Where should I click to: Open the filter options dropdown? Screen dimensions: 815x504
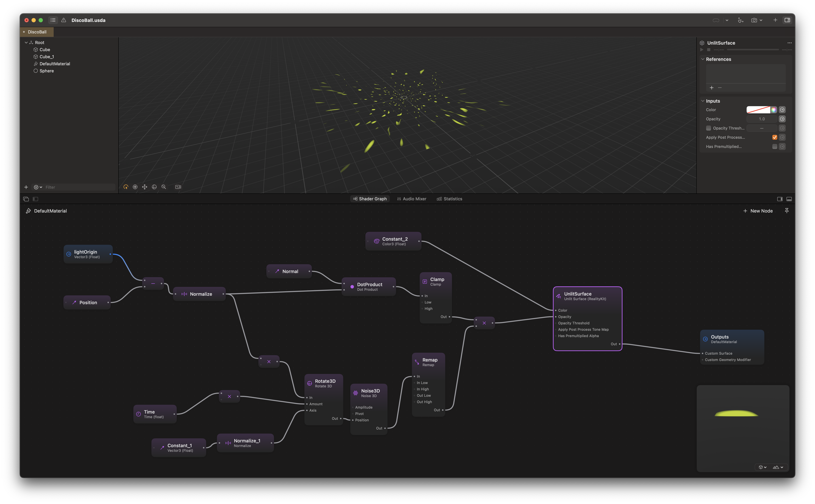click(38, 187)
